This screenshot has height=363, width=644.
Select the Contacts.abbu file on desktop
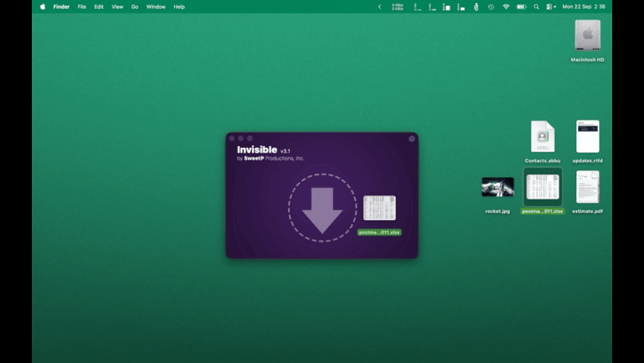[x=543, y=137]
